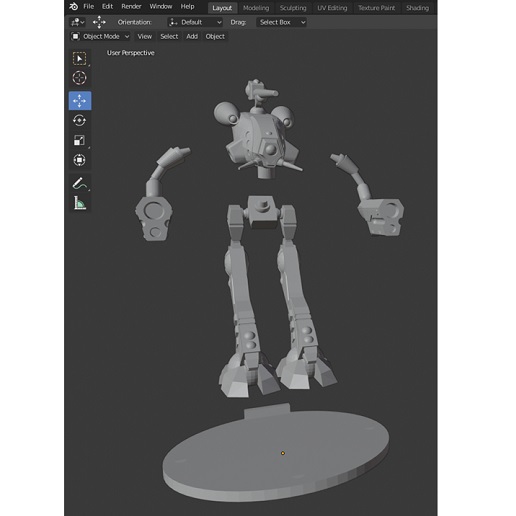Select the Select Box tool icon
Viewport: 516px width, 516px height.
tap(79, 59)
